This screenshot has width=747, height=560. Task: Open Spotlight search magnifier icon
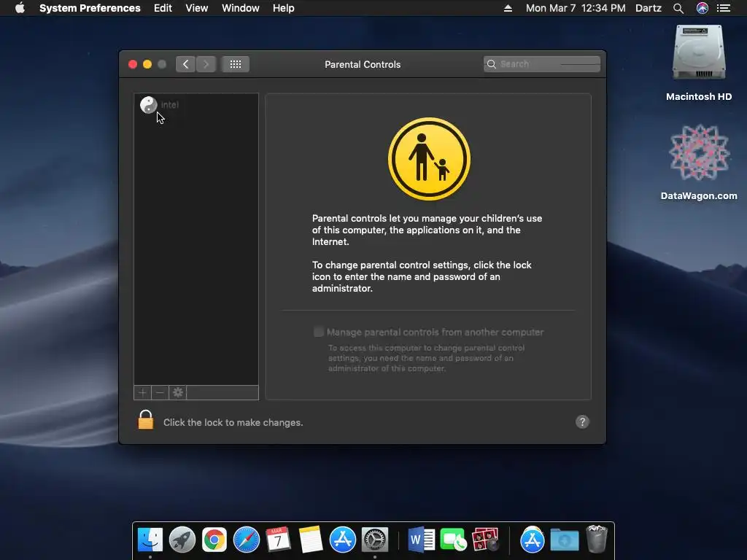click(x=678, y=8)
